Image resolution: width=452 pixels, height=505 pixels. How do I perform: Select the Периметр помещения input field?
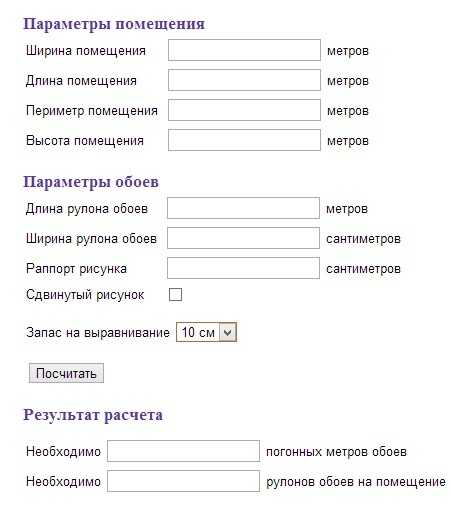(244, 110)
